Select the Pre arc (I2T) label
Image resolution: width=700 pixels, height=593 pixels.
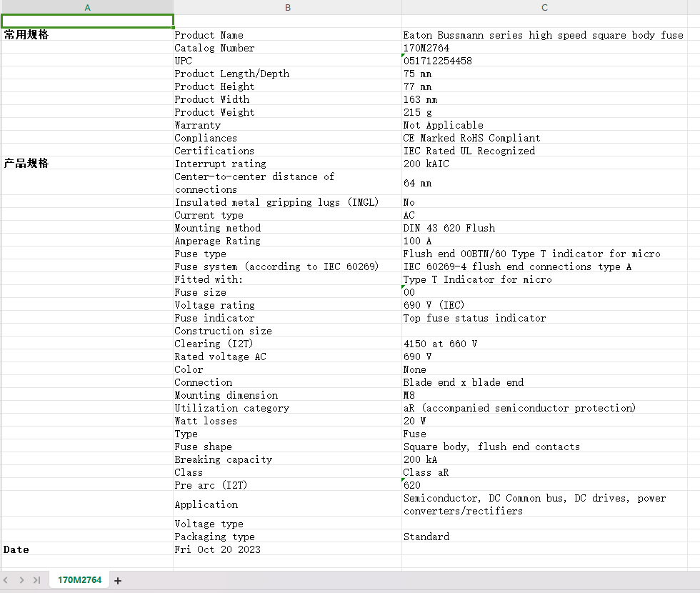[x=287, y=485]
